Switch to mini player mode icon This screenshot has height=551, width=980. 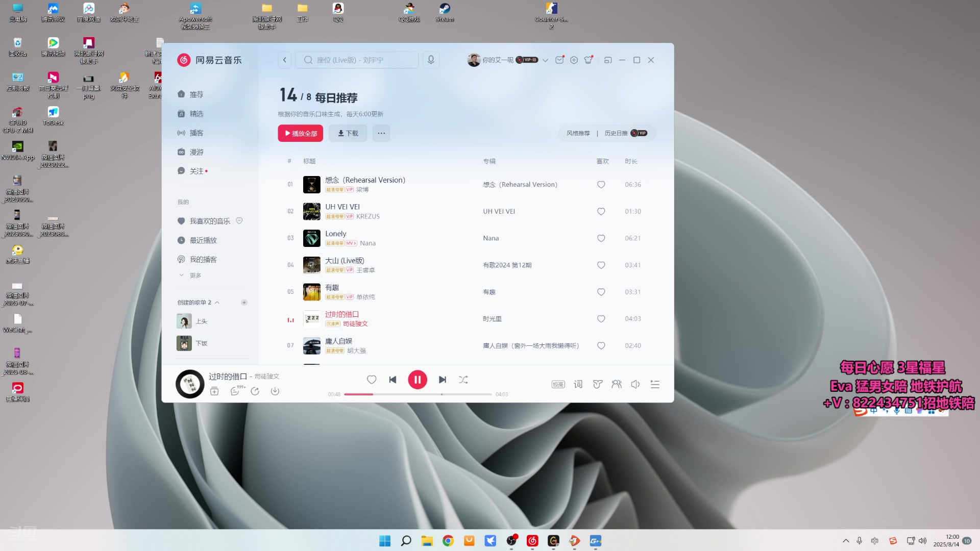607,60
